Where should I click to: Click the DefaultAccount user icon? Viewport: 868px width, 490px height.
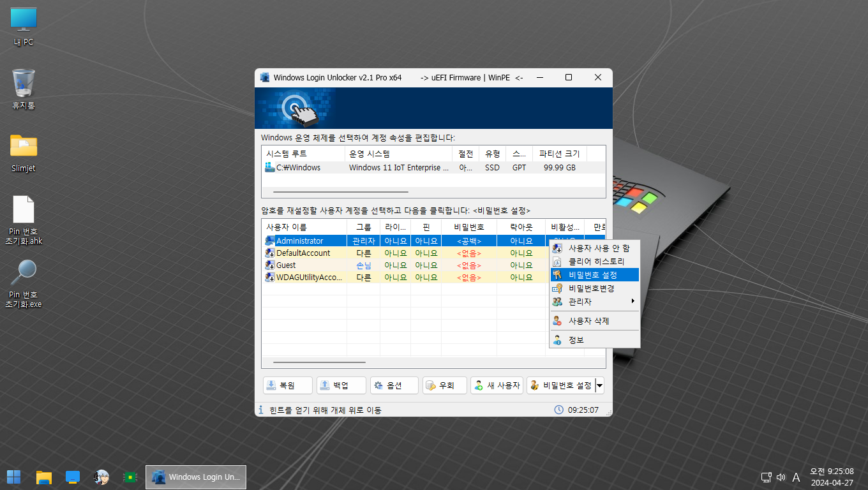tap(270, 253)
